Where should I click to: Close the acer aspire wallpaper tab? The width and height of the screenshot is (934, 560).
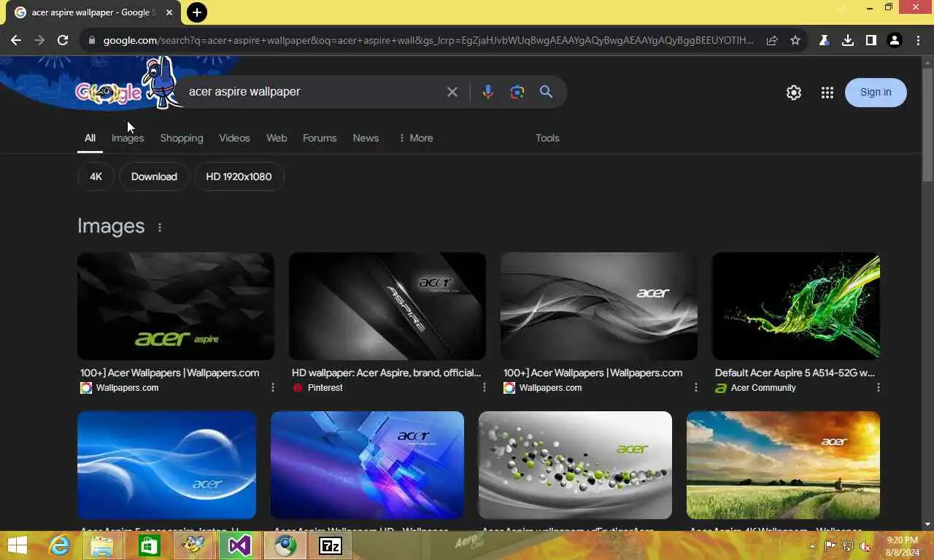169,12
